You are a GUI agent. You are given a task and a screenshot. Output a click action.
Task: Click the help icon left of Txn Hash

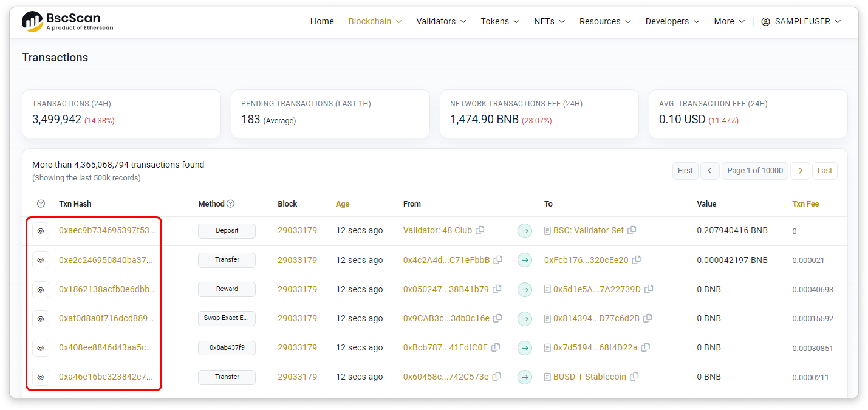41,204
